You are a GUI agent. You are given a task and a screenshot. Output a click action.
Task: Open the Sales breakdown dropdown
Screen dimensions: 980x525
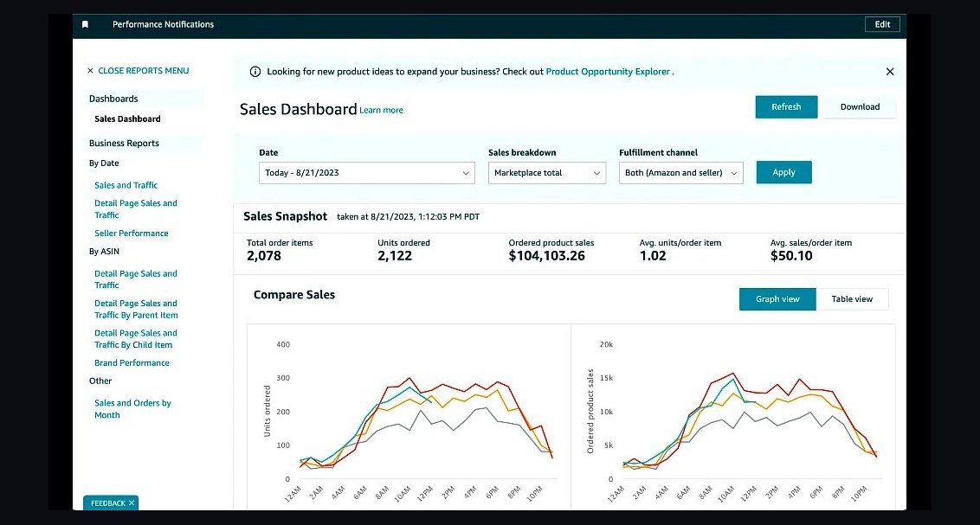click(547, 173)
